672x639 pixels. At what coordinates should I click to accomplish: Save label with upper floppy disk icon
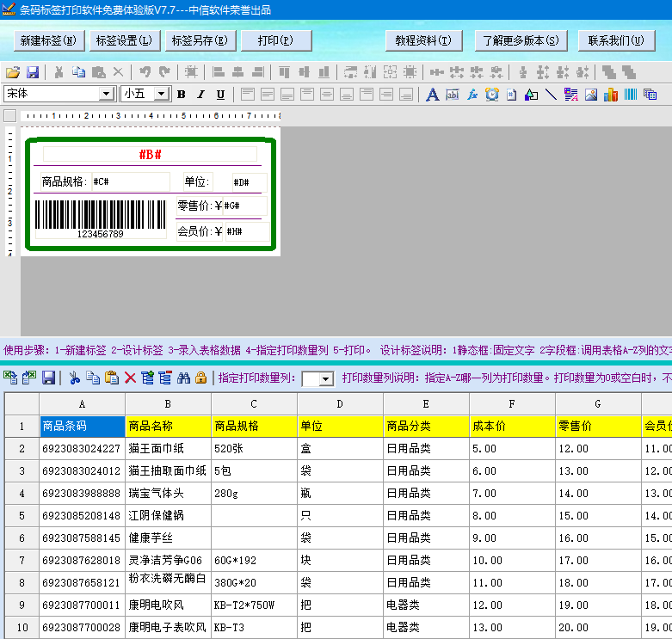tap(33, 72)
